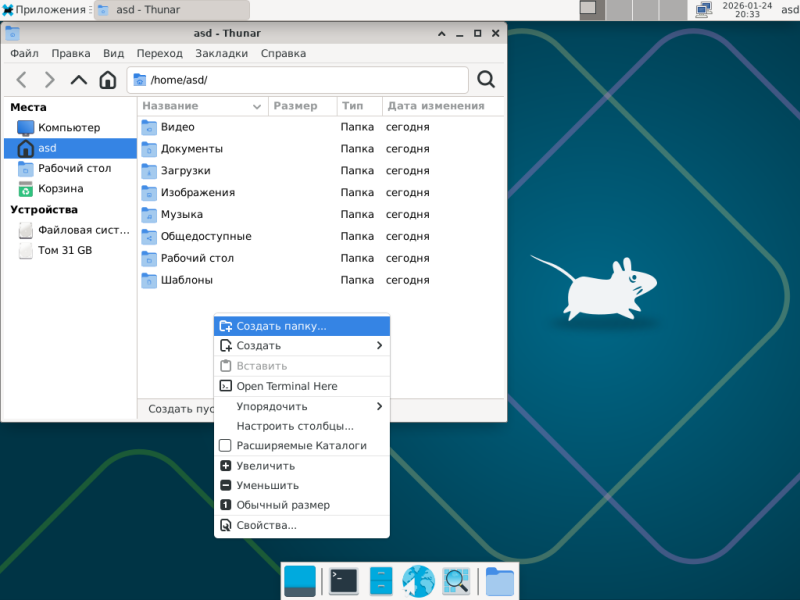Open the Вид menu
Viewport: 800px width, 600px height.
coord(113,53)
